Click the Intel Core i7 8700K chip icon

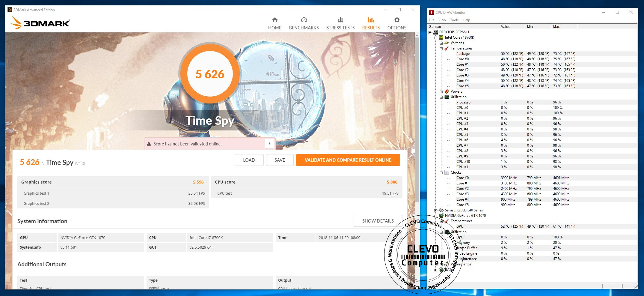tap(441, 37)
